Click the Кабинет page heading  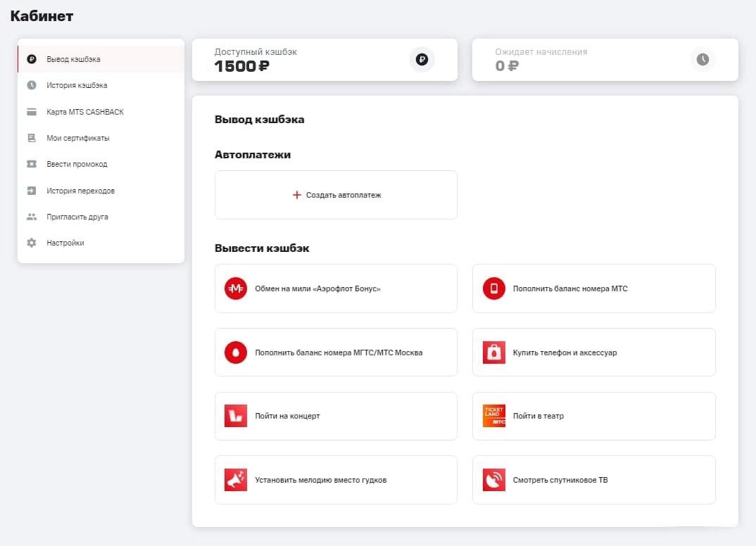42,16
